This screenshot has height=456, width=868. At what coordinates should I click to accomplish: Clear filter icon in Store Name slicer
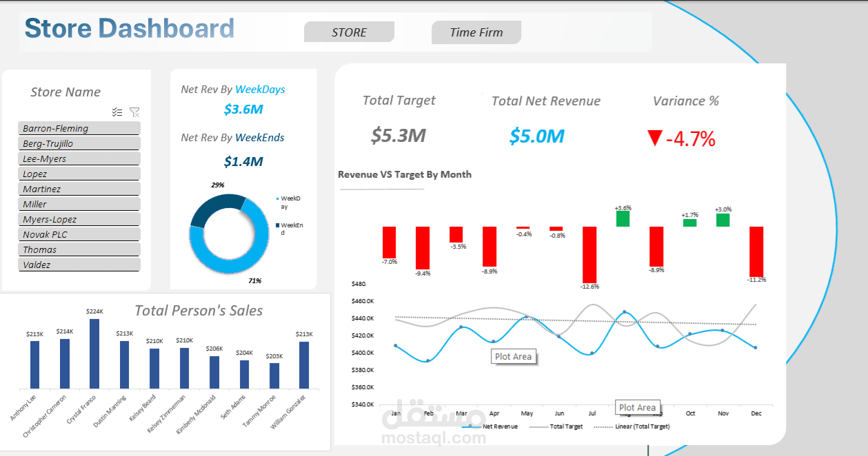pos(134,112)
